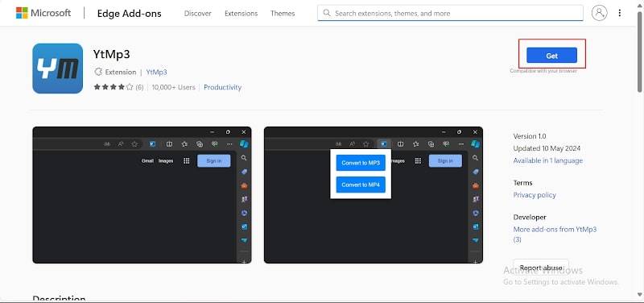Click Copilot icon in second preview
Viewport: 644px width, 303px height.
coord(476,143)
